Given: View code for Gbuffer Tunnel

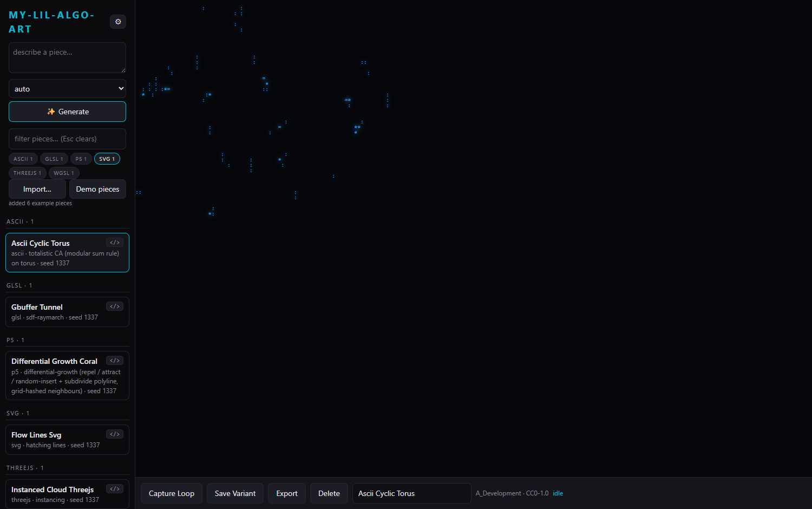Looking at the screenshot, I should [115, 306].
